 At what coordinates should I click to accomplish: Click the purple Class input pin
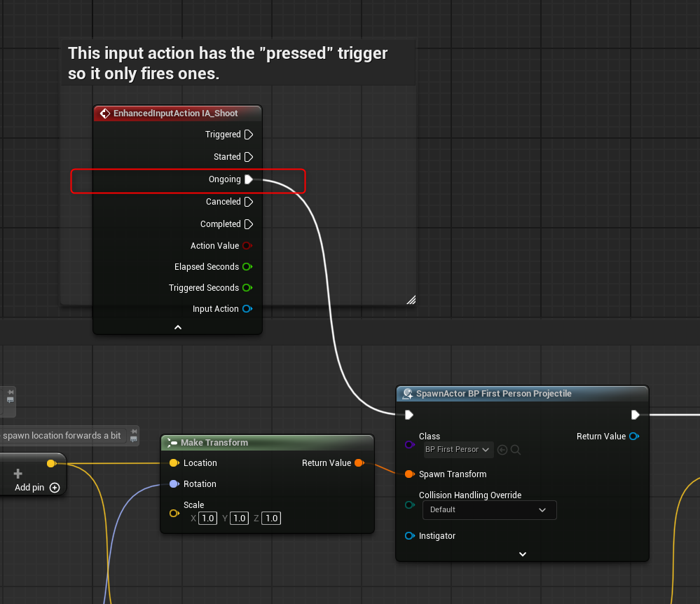click(409, 445)
